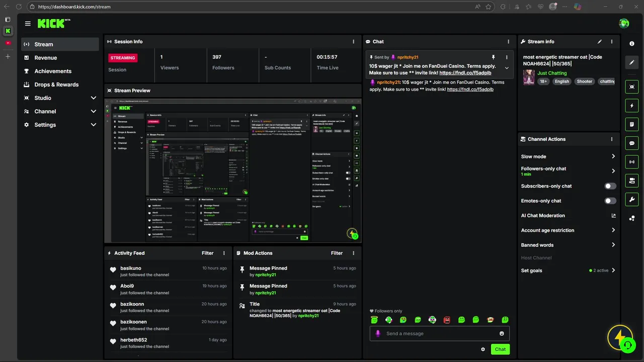Click the Kick logo

52,23
